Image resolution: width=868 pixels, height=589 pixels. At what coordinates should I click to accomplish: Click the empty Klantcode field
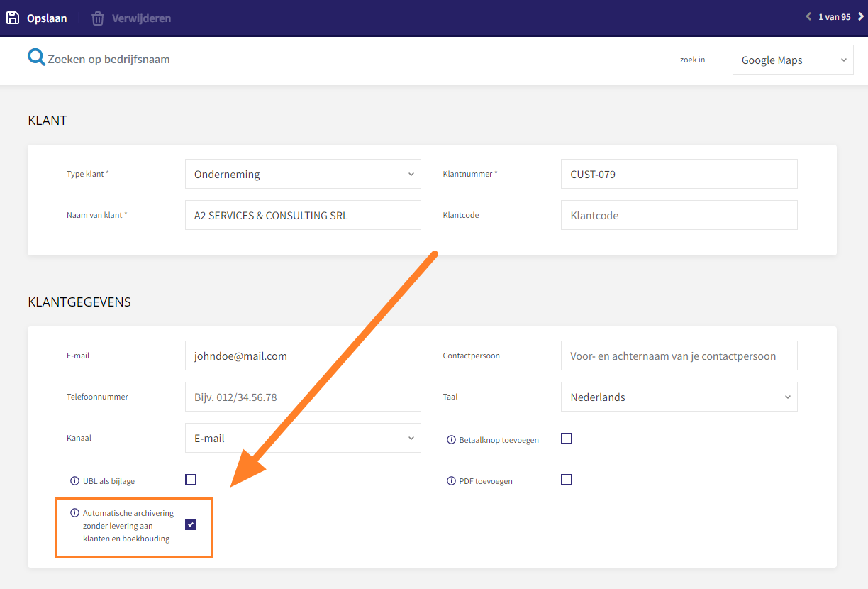click(x=679, y=215)
